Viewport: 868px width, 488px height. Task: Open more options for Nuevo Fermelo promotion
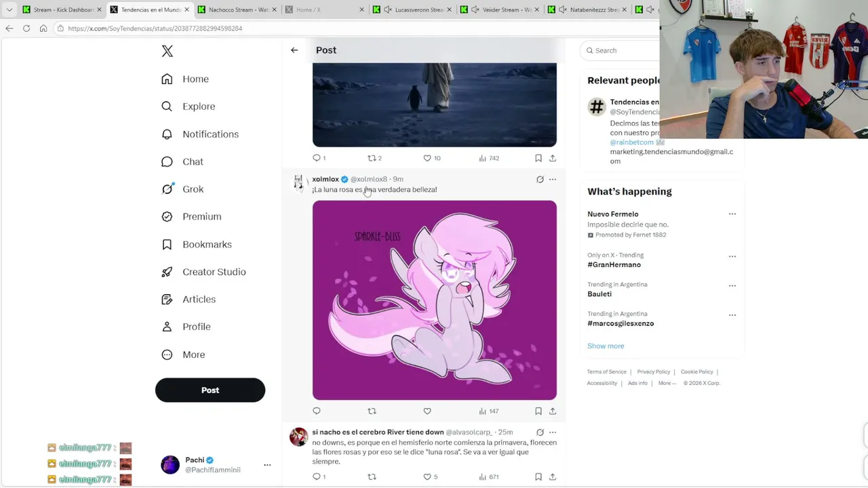[732, 214]
